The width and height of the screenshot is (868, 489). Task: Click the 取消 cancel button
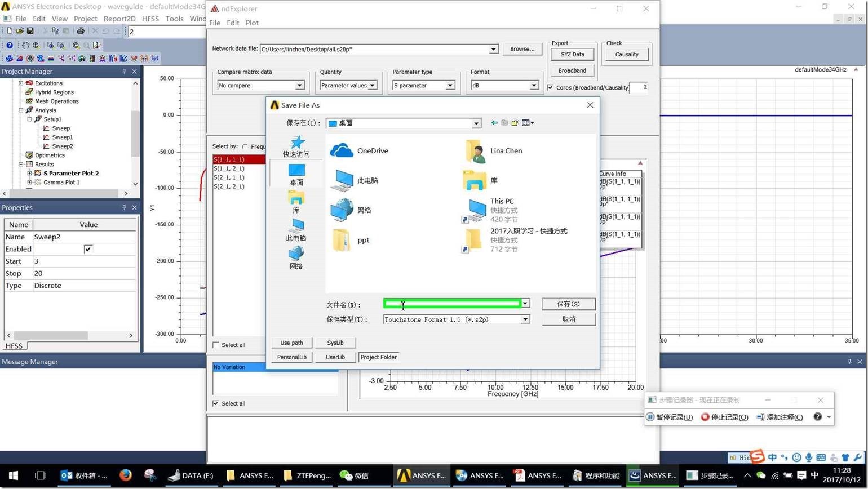click(568, 319)
